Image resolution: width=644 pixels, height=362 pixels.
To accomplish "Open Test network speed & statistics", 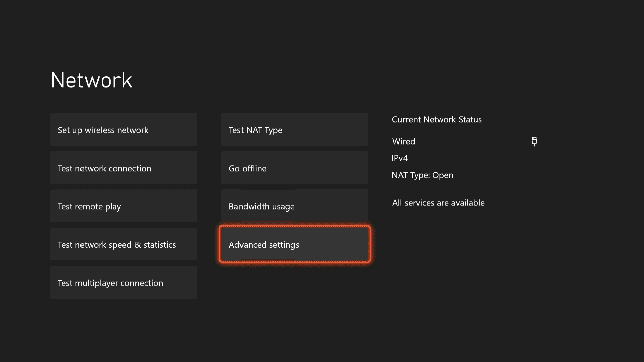I will click(x=123, y=244).
